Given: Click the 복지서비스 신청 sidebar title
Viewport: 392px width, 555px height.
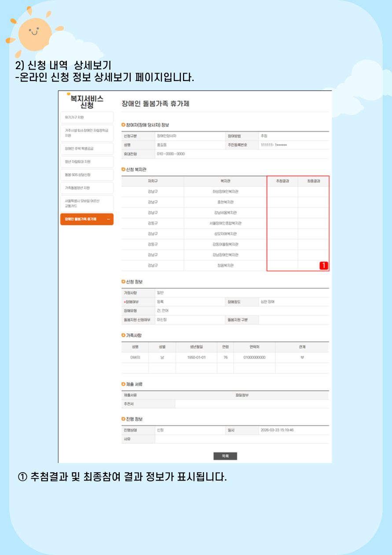Looking at the screenshot, I should tap(87, 102).
